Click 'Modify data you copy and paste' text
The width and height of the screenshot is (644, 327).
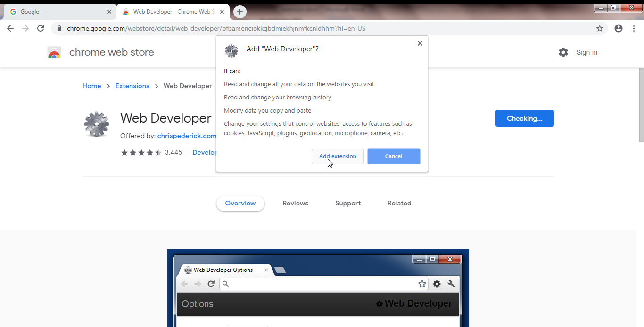pyautogui.click(x=268, y=111)
